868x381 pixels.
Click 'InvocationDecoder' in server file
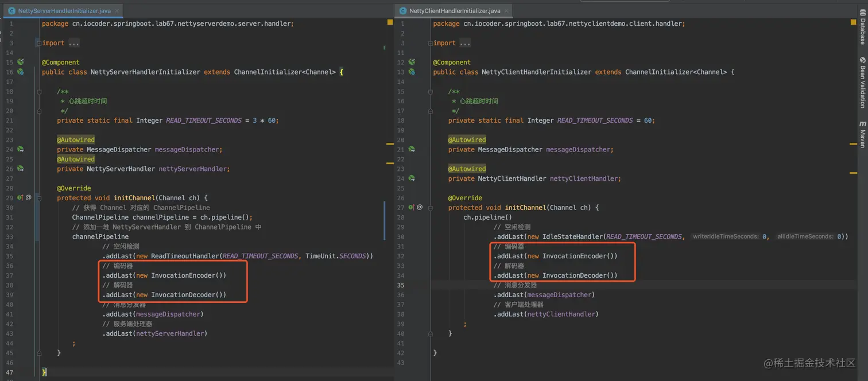click(x=183, y=295)
